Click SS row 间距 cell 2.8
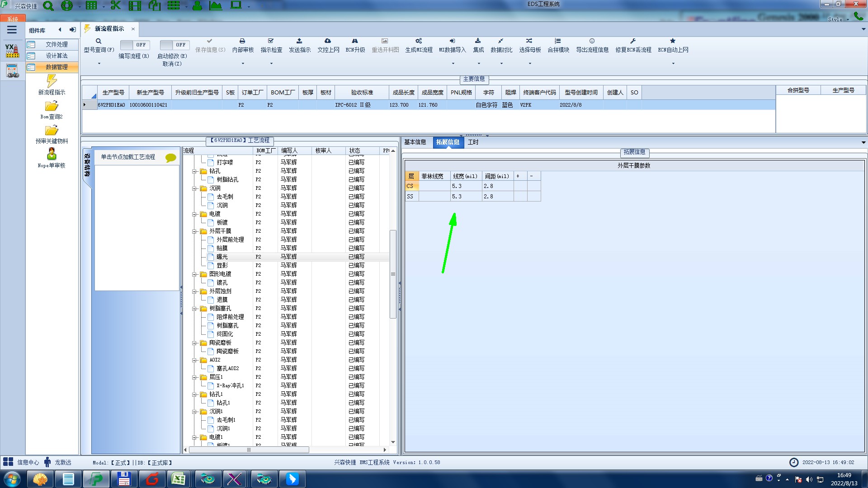 click(498, 197)
